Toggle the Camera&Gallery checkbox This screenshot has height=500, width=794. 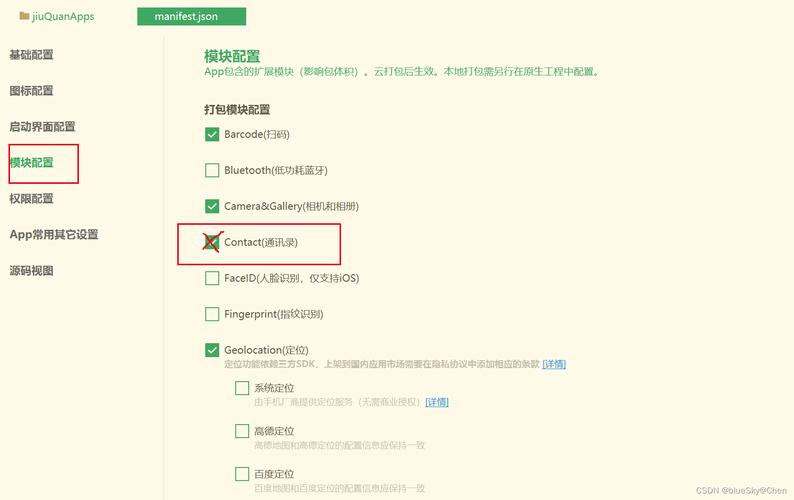[212, 206]
